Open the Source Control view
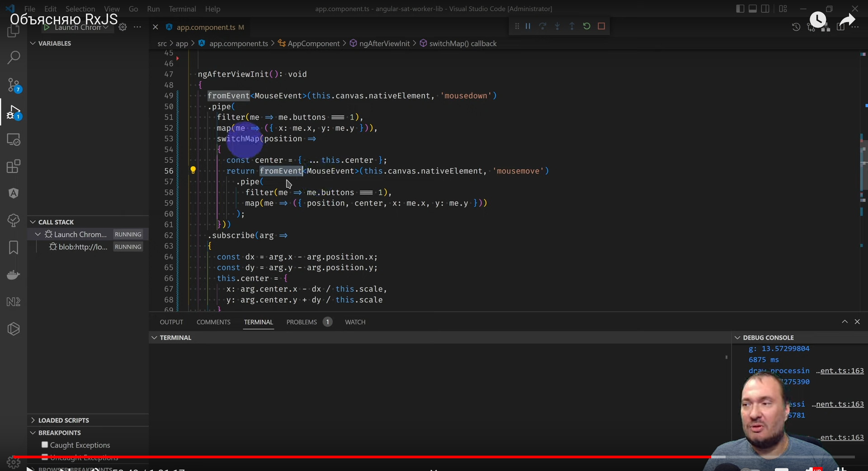The height and width of the screenshot is (471, 868). pos(14,85)
